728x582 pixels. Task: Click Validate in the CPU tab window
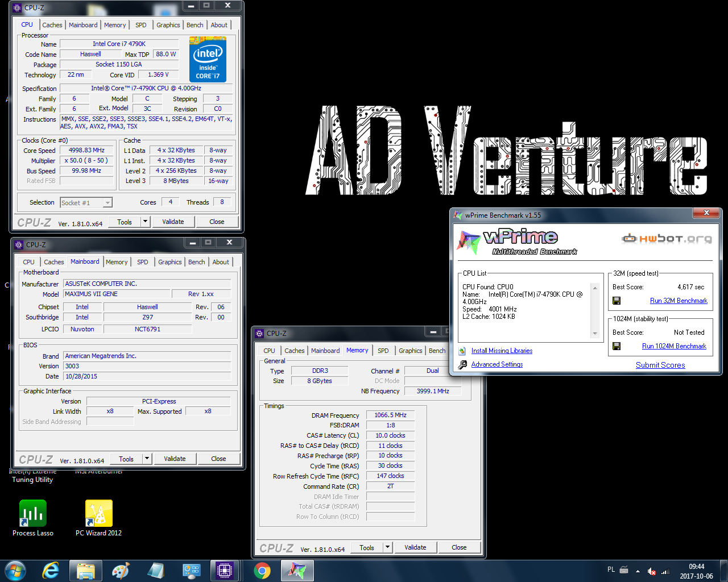173,222
